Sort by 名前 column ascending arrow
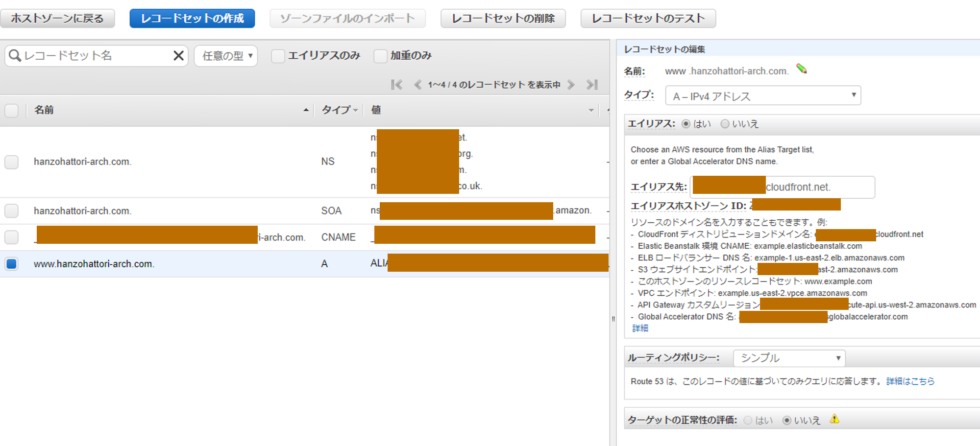 306,110
